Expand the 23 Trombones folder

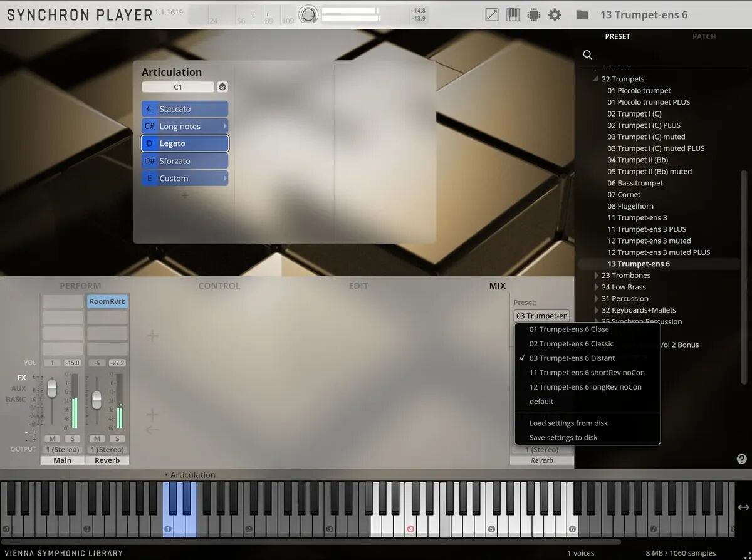(597, 276)
